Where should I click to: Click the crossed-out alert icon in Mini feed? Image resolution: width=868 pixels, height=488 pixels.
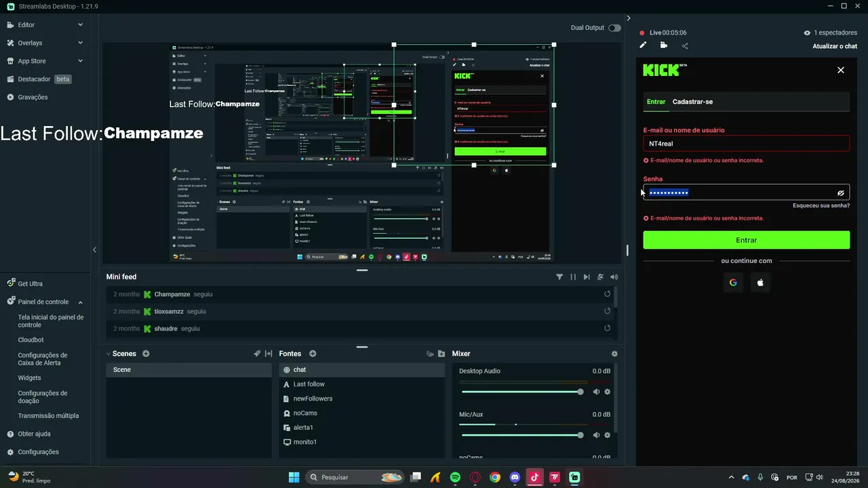(600, 277)
